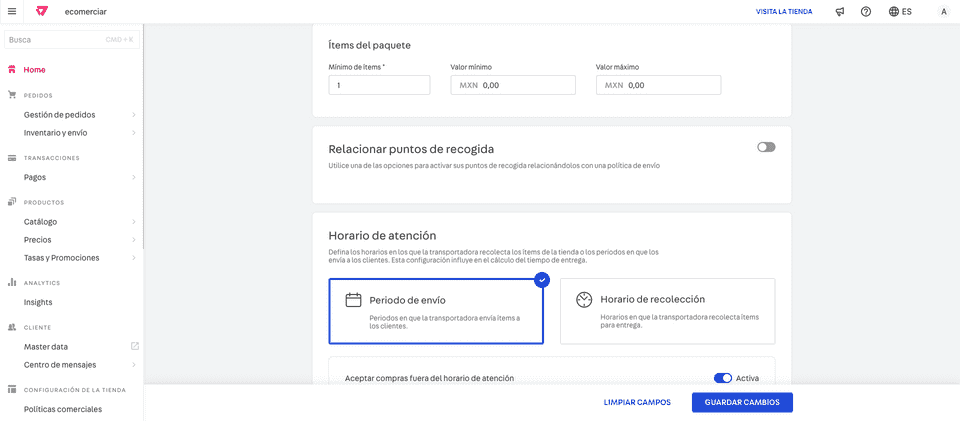Viewport: 960px width, 421px height.
Task: Click the Analytics bar chart icon
Action: pyautogui.click(x=12, y=283)
